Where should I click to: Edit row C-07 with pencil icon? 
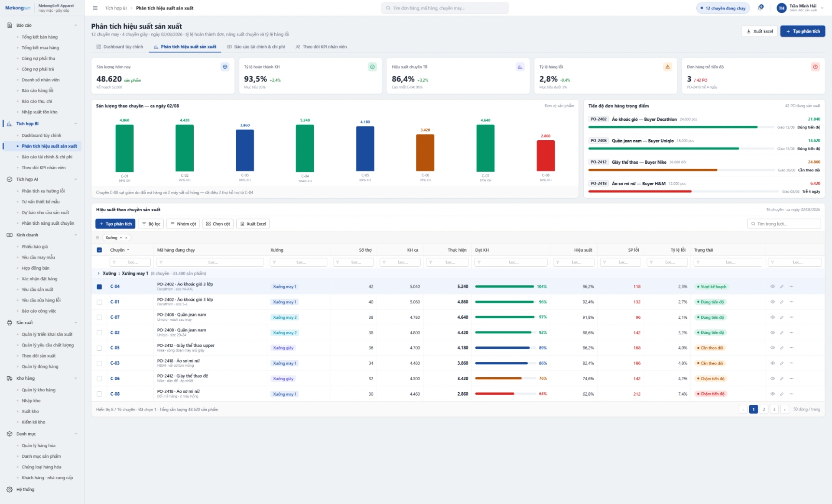tap(782, 317)
